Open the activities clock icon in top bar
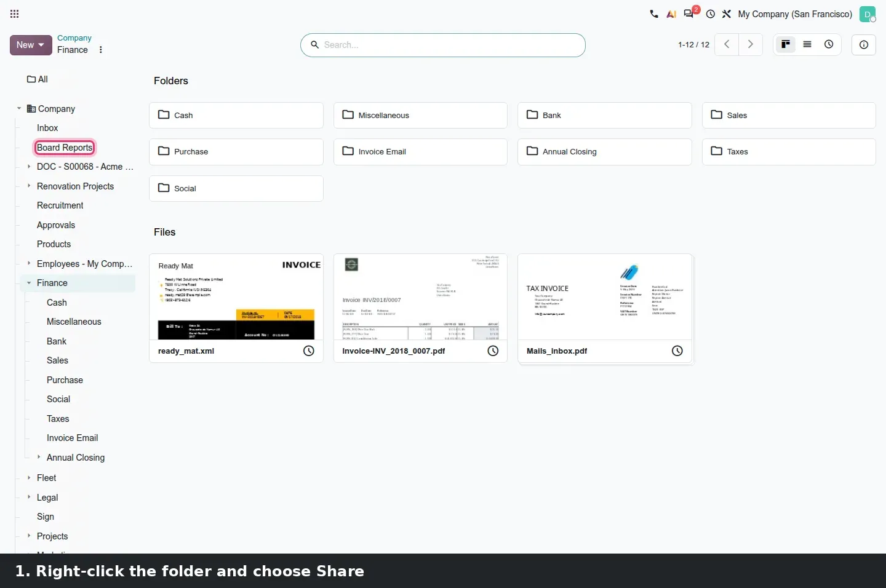Viewport: 886px width, 588px height. [x=711, y=14]
